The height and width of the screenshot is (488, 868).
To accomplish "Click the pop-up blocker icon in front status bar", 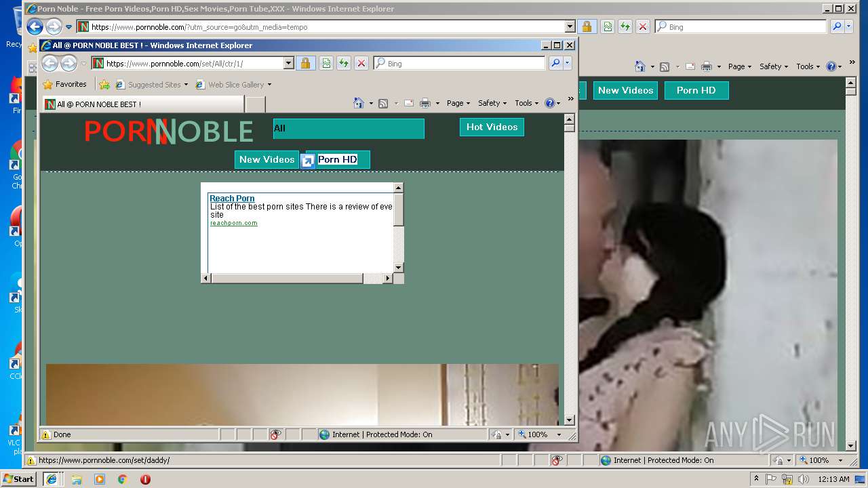I will pos(275,434).
